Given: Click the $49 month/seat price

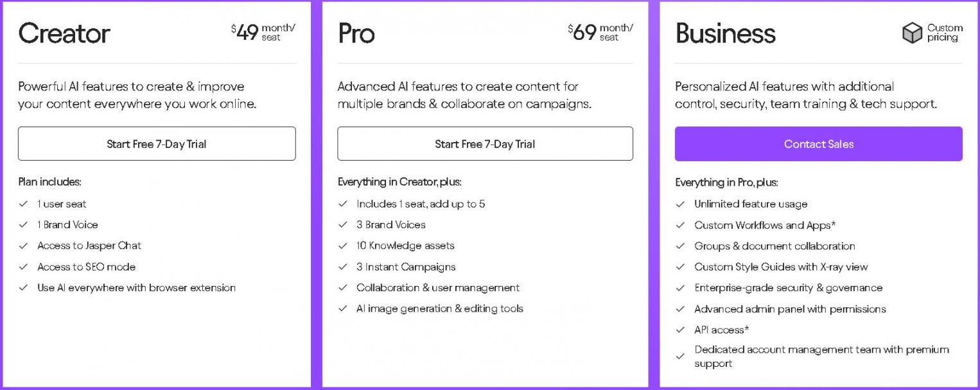Looking at the screenshot, I should 263,32.
